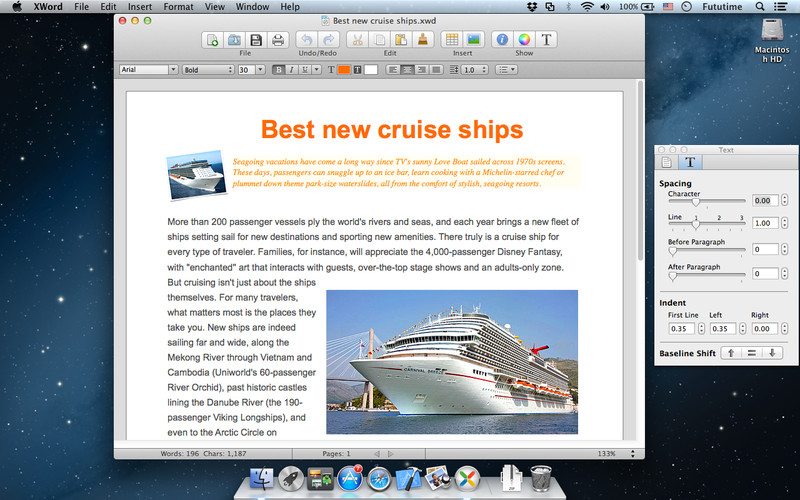Image resolution: width=800 pixels, height=500 pixels.
Task: Cut selection with the scissors icon
Action: [357, 40]
